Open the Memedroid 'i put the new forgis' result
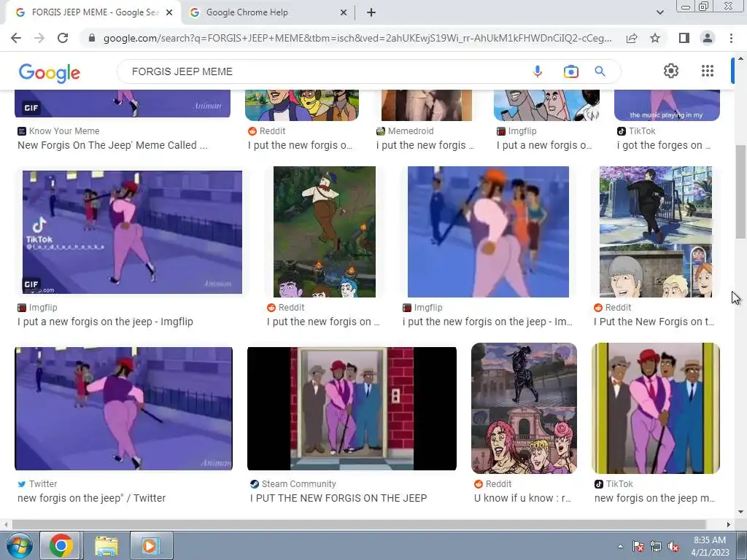Screen dimensions: 747x560 coord(425,145)
